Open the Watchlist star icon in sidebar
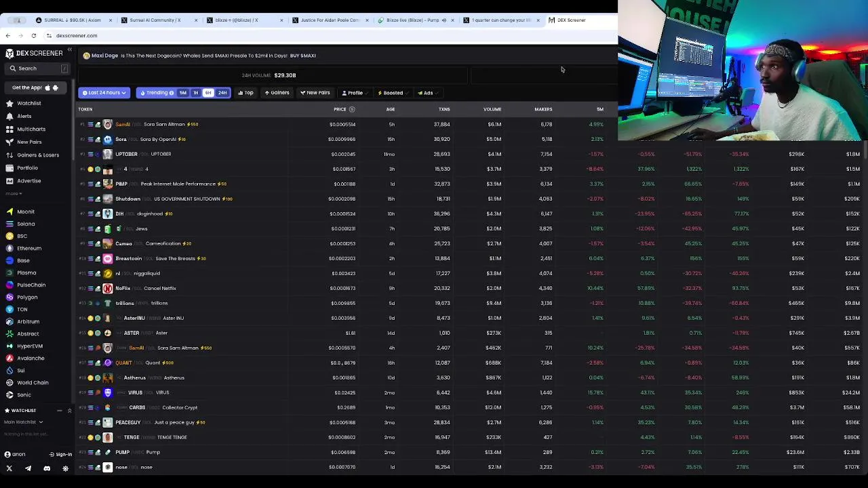This screenshot has height=488, width=868. tap(9, 103)
